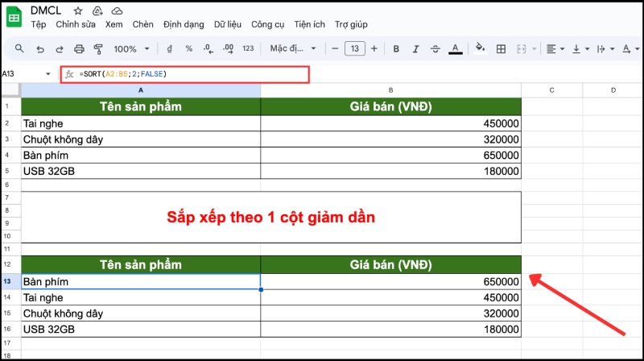The image size is (644, 361).
Task: Open the Tiện ích menu
Action: point(309,24)
